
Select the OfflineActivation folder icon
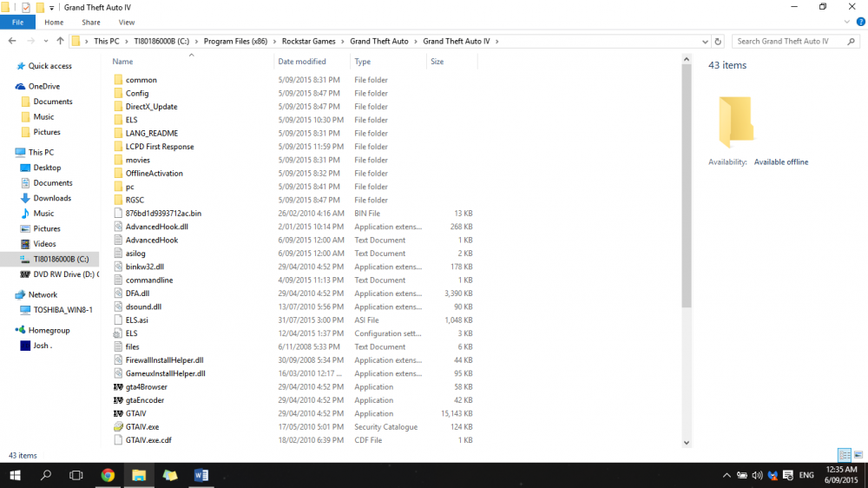[x=118, y=173]
